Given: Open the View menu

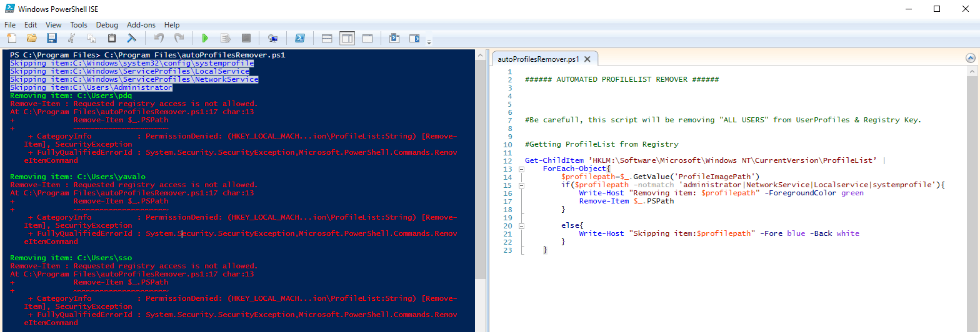Looking at the screenshot, I should pos(54,25).
